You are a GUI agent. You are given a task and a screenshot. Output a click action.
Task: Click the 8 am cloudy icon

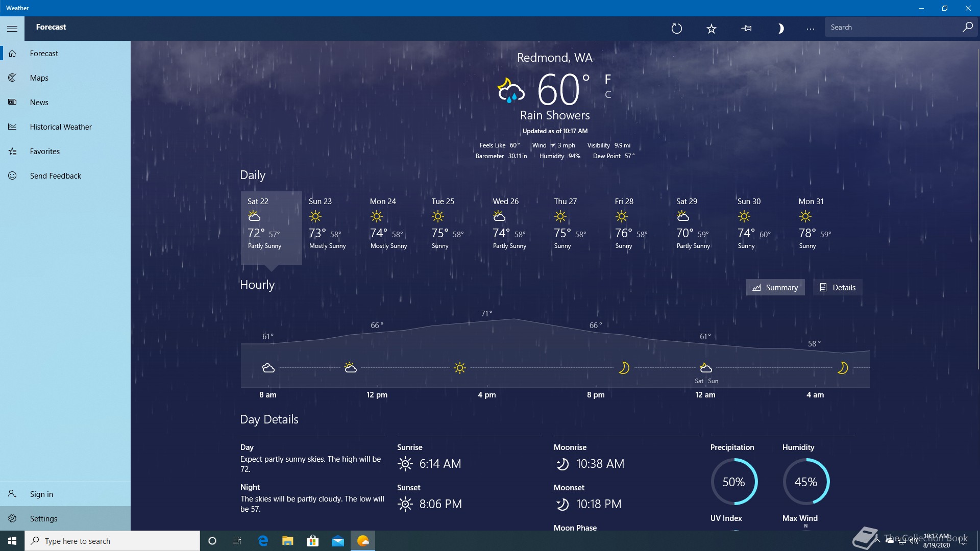(268, 368)
